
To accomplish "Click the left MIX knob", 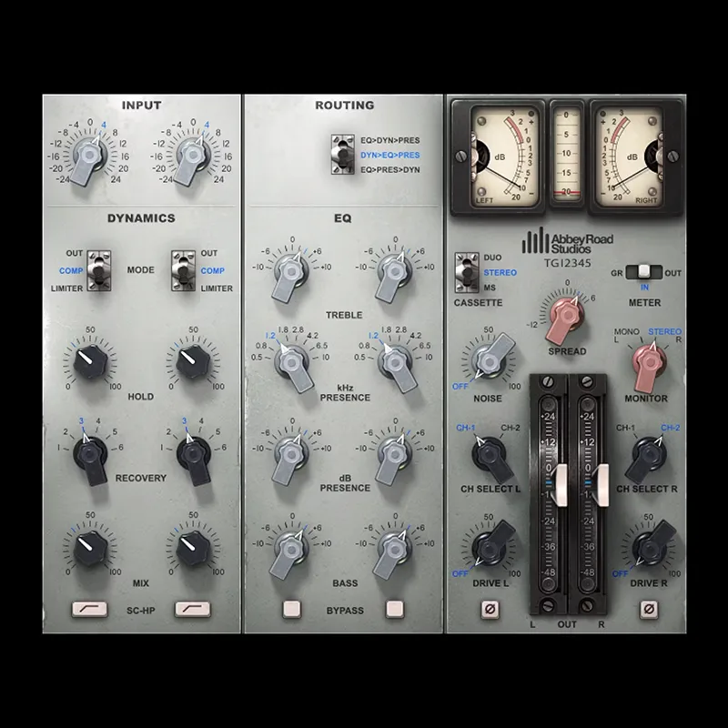I will (90, 548).
